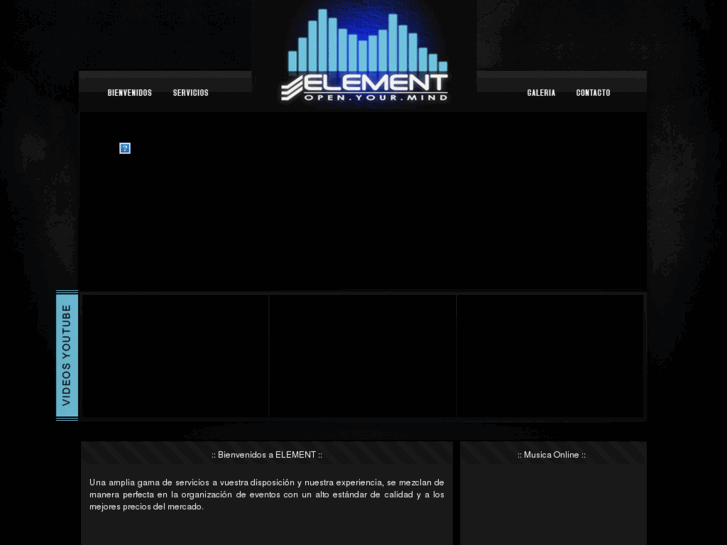Open the Galeria section
The width and height of the screenshot is (727, 545).
[541, 93]
